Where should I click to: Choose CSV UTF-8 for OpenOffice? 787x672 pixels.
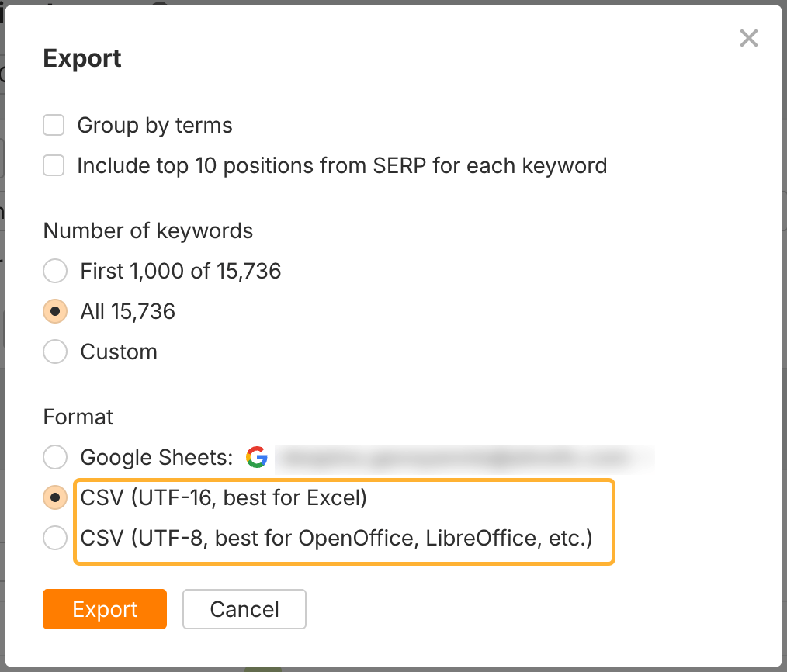pos(54,538)
